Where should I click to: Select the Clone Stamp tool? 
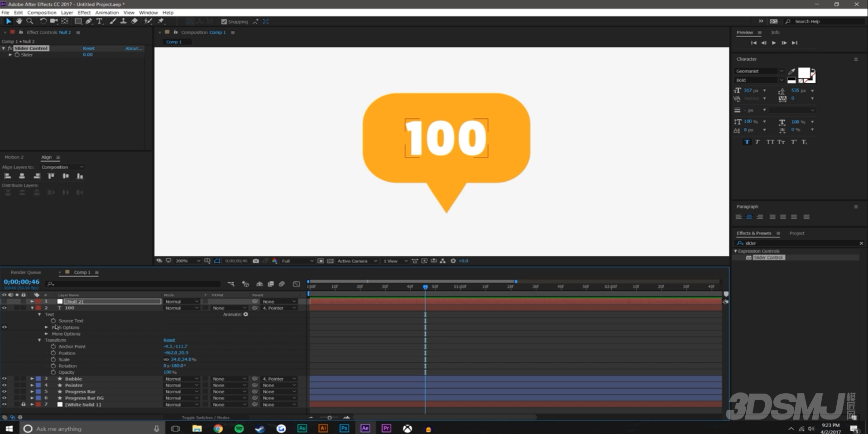coord(123,21)
